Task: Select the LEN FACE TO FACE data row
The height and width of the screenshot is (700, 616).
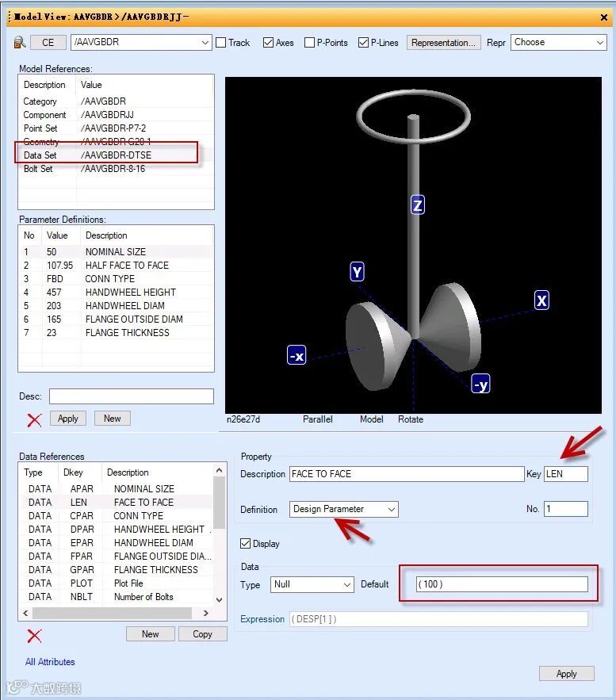Action: tap(116, 503)
